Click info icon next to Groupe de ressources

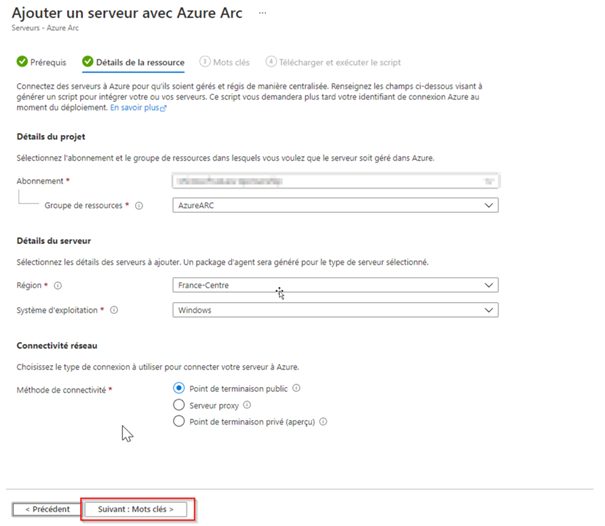click(139, 206)
